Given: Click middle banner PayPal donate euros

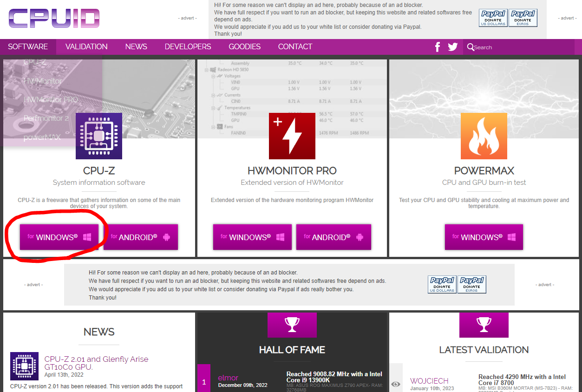Looking at the screenshot, I should [x=471, y=284].
